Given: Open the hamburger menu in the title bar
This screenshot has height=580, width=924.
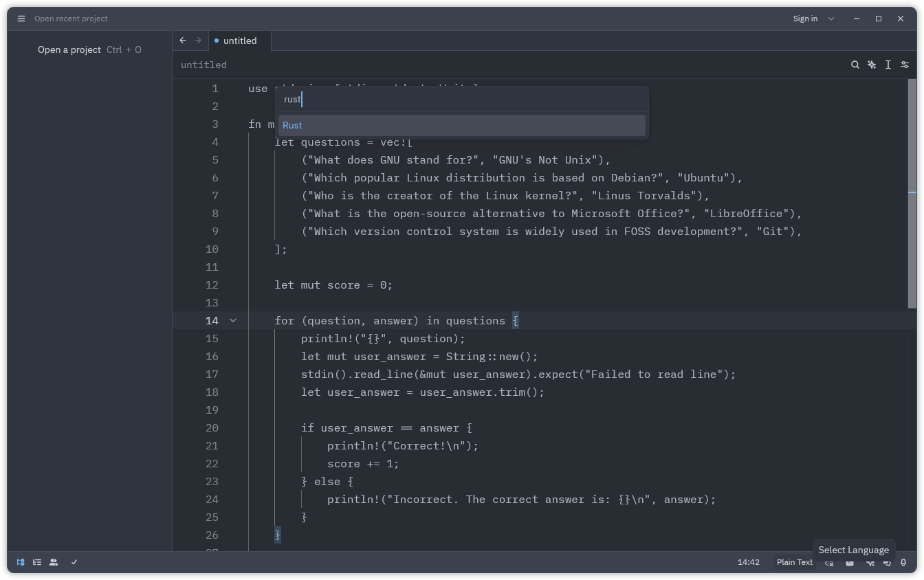Looking at the screenshot, I should [x=21, y=19].
